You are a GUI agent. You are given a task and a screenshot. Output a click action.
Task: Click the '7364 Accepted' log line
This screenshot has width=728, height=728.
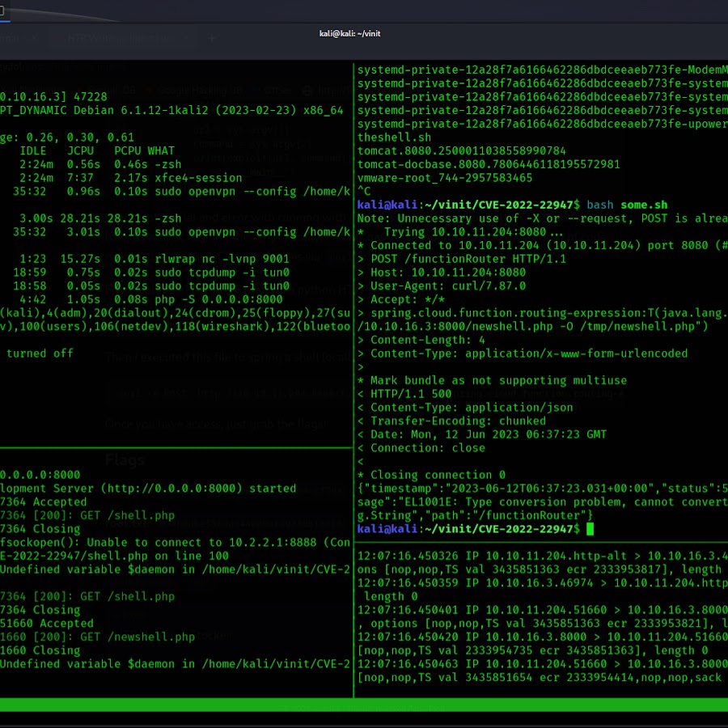(x=43, y=502)
